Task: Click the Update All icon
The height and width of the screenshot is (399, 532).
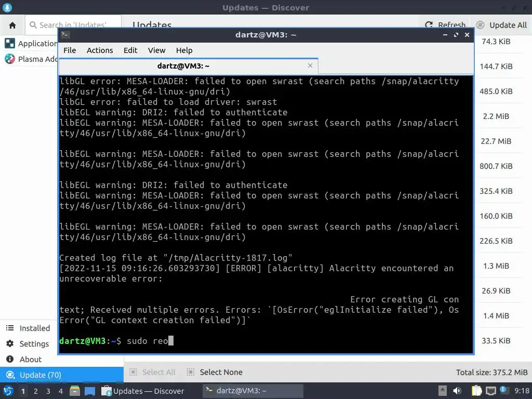Action: (480, 25)
